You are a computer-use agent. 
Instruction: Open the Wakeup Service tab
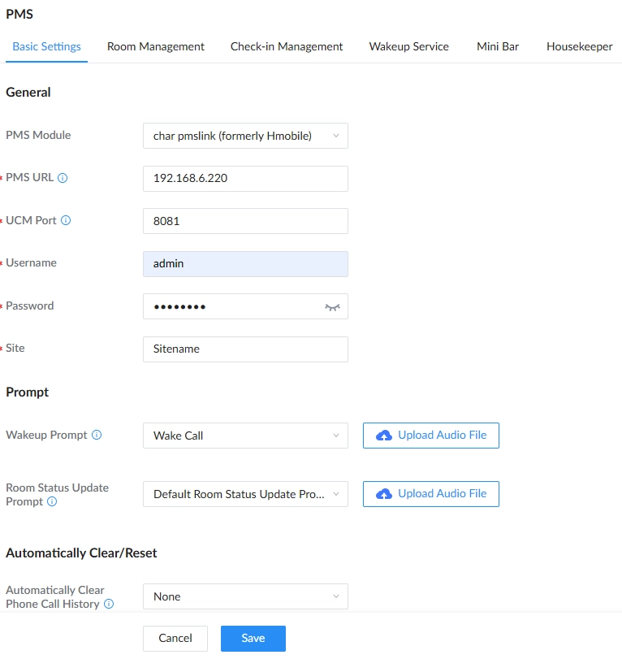pos(409,46)
